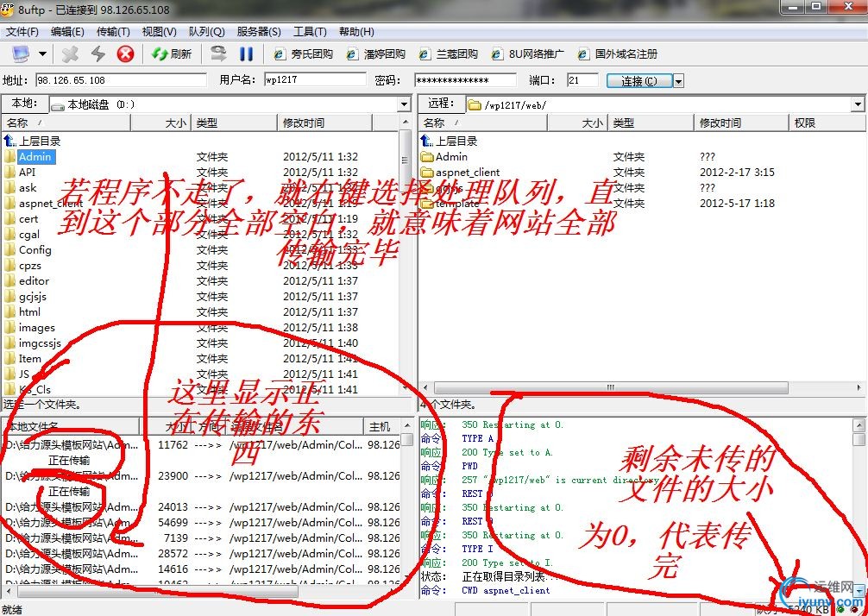868x616 pixels.
Task: Open the 旁氏团购 link
Action: point(304,54)
